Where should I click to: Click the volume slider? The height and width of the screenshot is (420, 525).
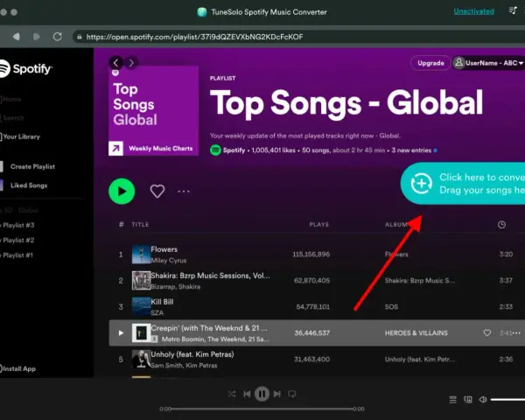click(507, 400)
